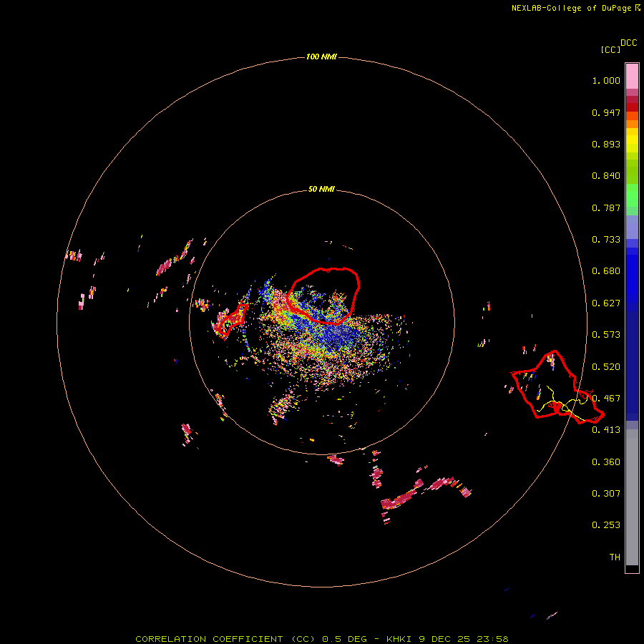Click the large red island outline near radar center
Viewport: 644px width, 644px height.
(x=323, y=296)
